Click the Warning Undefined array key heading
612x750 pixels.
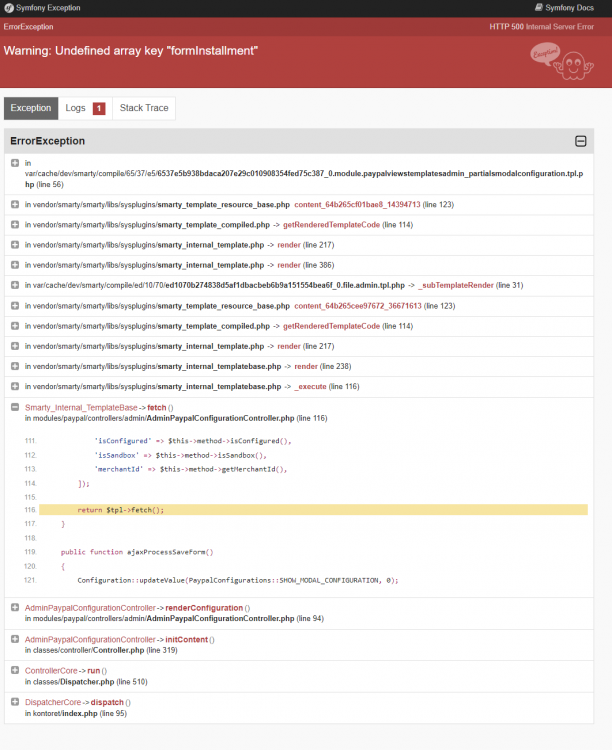131,51
